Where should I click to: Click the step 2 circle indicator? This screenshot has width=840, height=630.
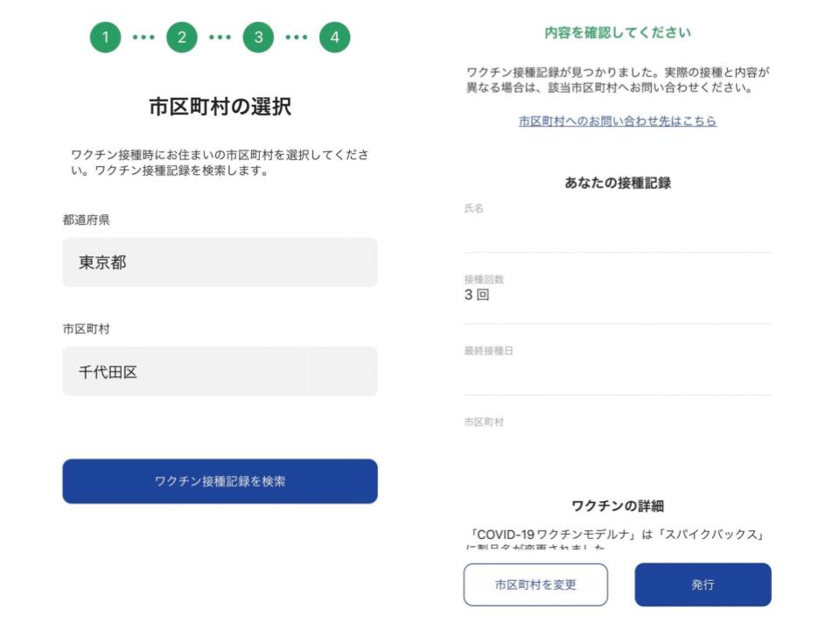tap(182, 38)
